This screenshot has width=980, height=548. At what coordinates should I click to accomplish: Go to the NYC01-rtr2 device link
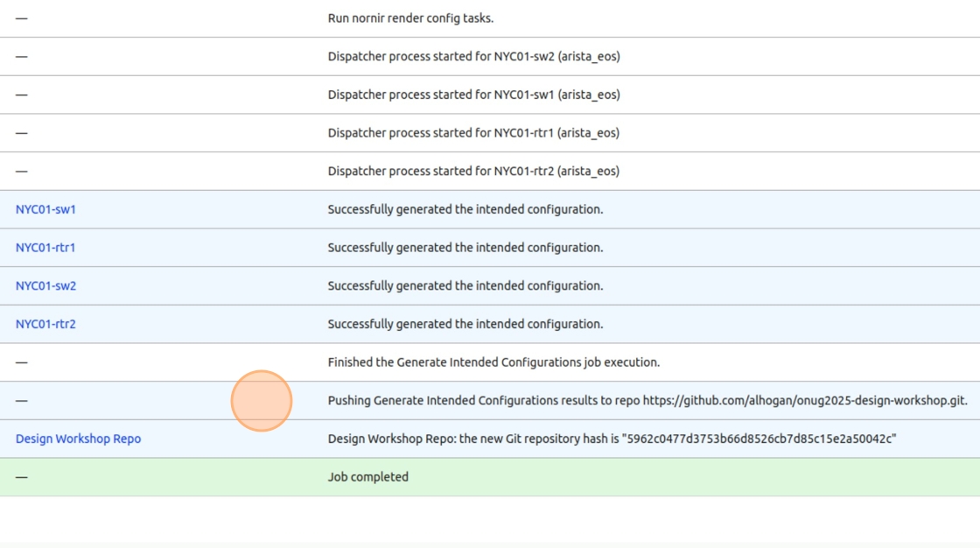[x=45, y=324]
